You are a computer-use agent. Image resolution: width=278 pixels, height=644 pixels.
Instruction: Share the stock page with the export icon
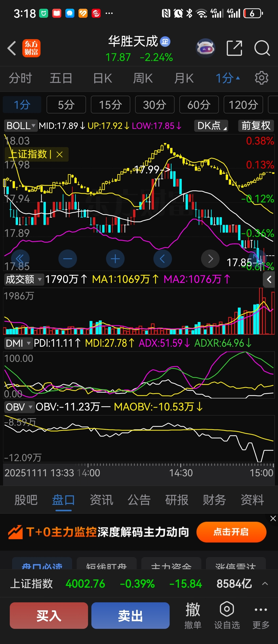point(234,48)
